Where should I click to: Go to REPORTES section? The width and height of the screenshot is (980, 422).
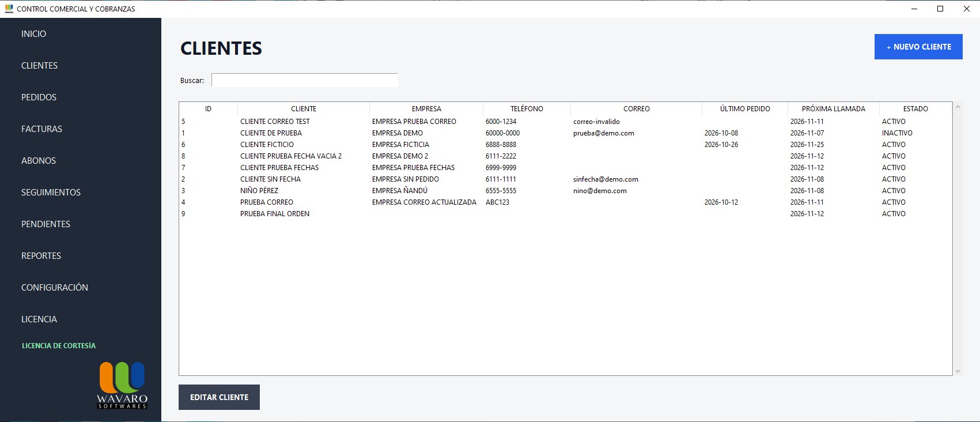[x=41, y=256]
